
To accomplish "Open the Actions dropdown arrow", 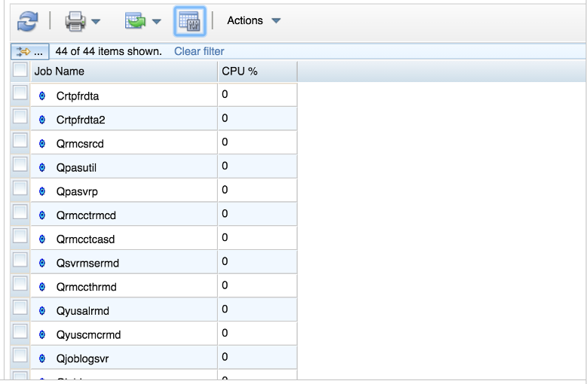I will [276, 21].
